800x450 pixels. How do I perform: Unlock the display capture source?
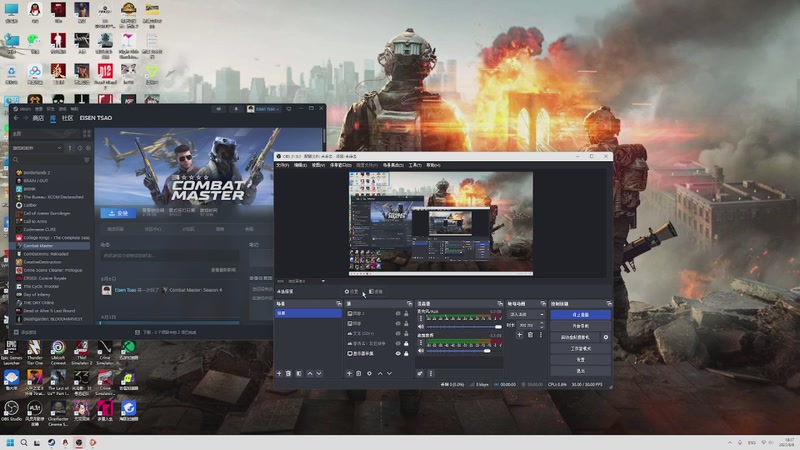click(406, 353)
